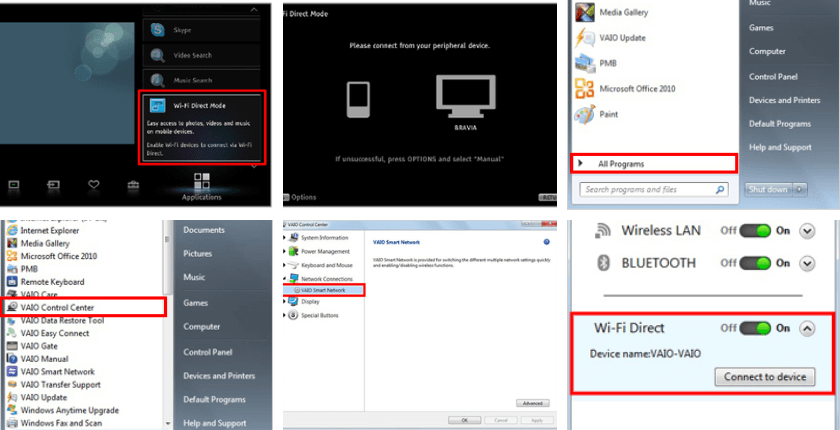Screen dimensions: 840x430
Task: Toggle the BLUETOOTH switch
Action: [x=755, y=263]
